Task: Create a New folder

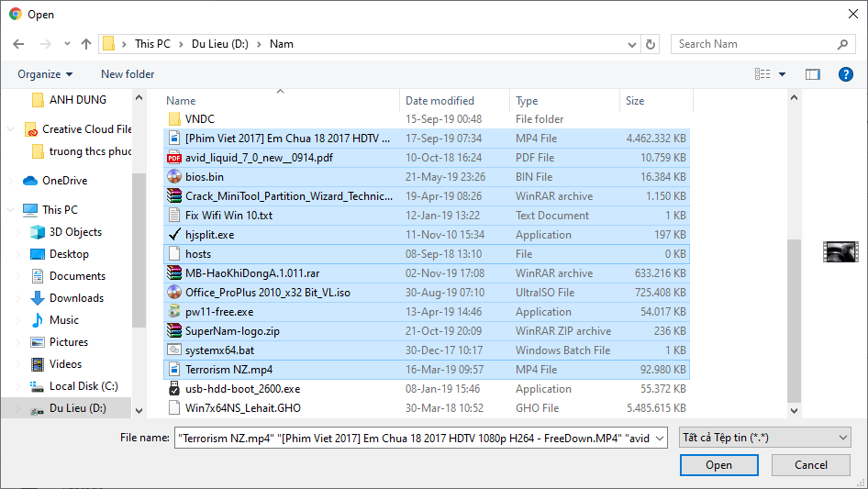Action: [x=128, y=74]
